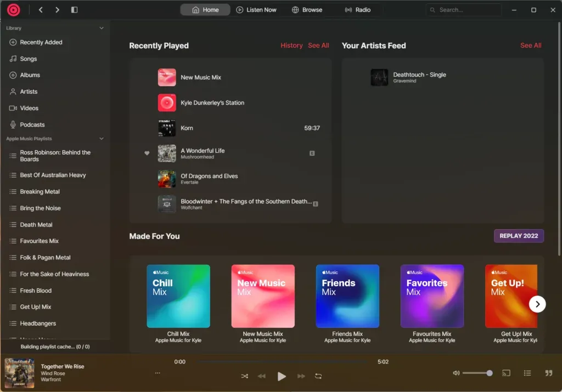This screenshot has height=392, width=562.
Task: Click the song progress bar
Action: (282, 362)
